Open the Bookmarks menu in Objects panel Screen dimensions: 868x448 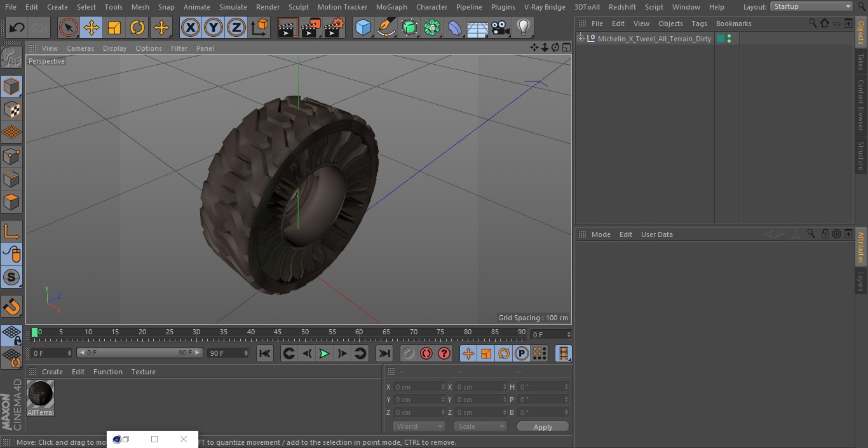coord(733,24)
